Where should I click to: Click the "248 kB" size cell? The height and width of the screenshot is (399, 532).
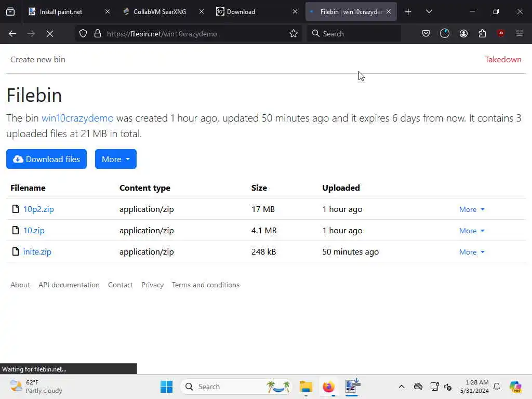263,252
